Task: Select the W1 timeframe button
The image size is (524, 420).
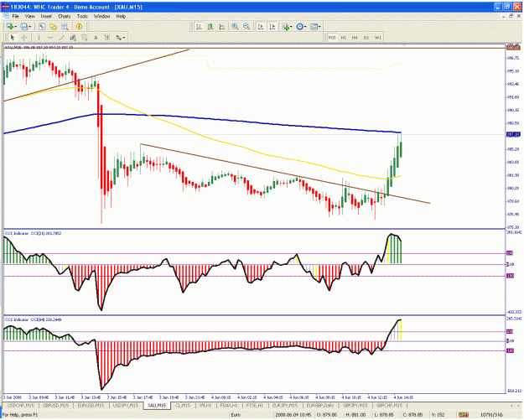Action: click(x=377, y=38)
